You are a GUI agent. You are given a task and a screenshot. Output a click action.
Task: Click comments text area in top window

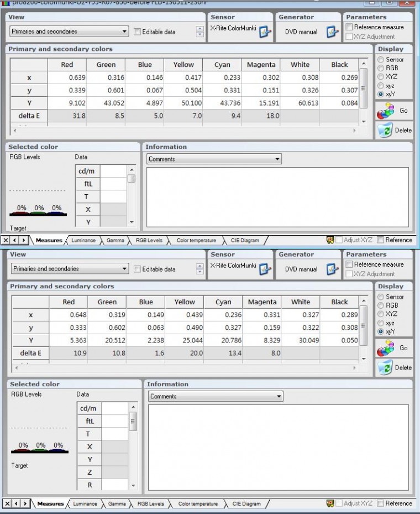click(x=277, y=197)
